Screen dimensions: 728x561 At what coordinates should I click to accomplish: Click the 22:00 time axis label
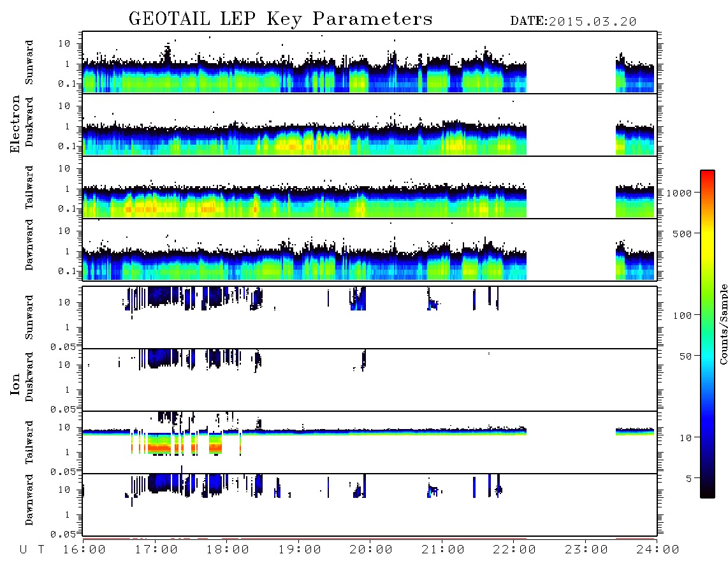(x=514, y=550)
